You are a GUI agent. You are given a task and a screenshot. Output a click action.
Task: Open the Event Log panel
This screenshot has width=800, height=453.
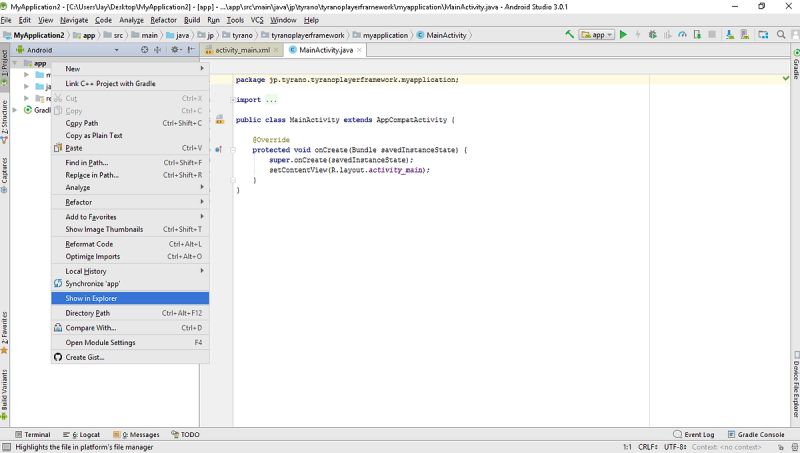693,435
